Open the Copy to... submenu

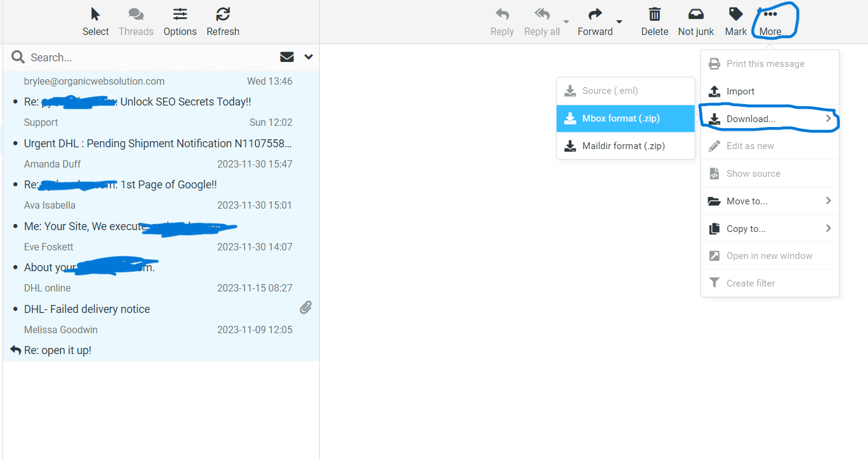(770, 229)
